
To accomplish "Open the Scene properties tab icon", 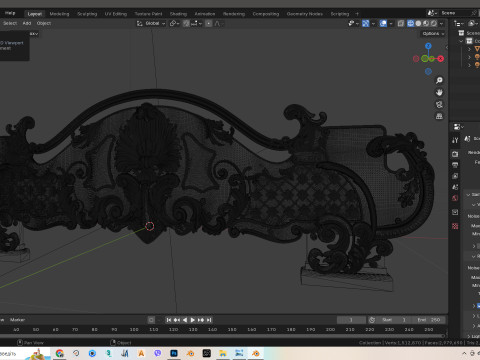I will click(455, 187).
